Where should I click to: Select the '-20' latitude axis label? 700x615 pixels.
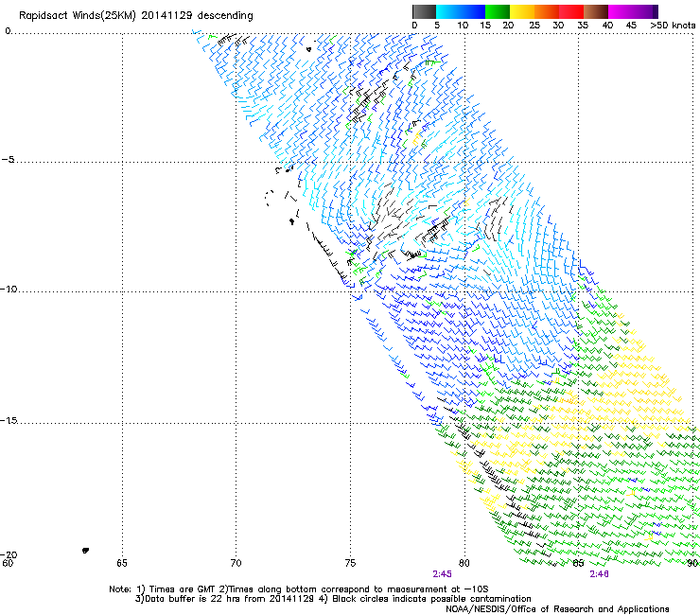9,554
